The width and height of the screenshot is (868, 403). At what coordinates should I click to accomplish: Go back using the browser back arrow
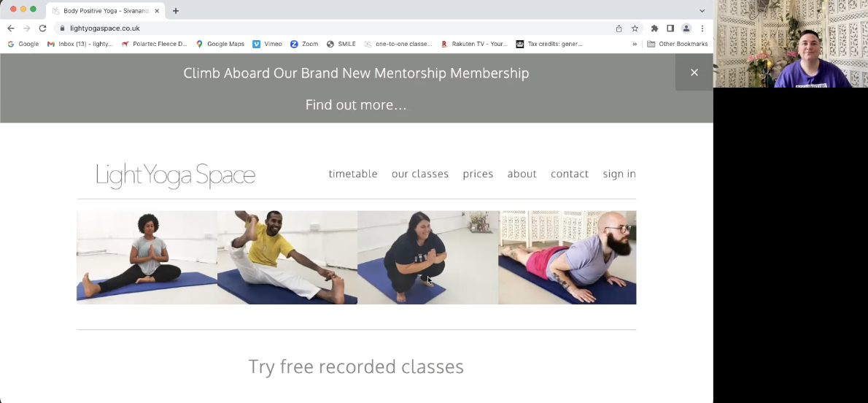10,28
